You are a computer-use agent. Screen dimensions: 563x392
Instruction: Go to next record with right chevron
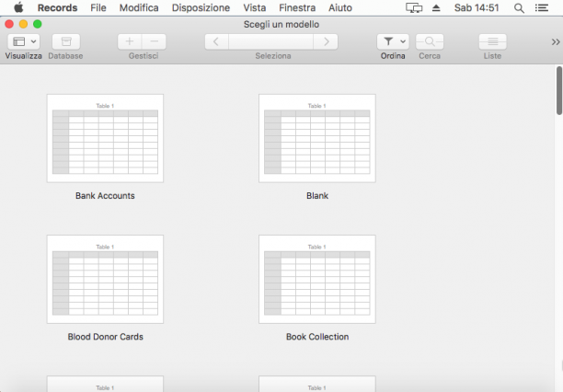(x=326, y=41)
